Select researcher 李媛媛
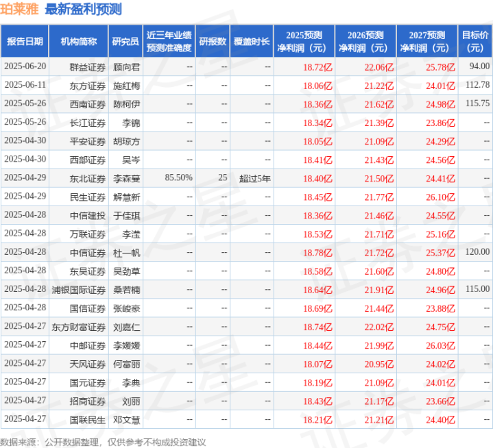The height and width of the screenshot is (448, 493). (x=126, y=345)
